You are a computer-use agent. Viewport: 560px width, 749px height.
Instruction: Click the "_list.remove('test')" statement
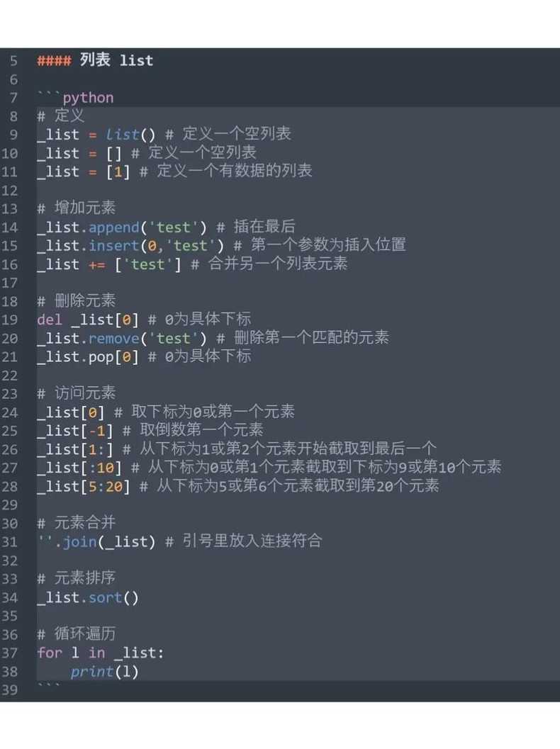pyautogui.click(x=123, y=338)
